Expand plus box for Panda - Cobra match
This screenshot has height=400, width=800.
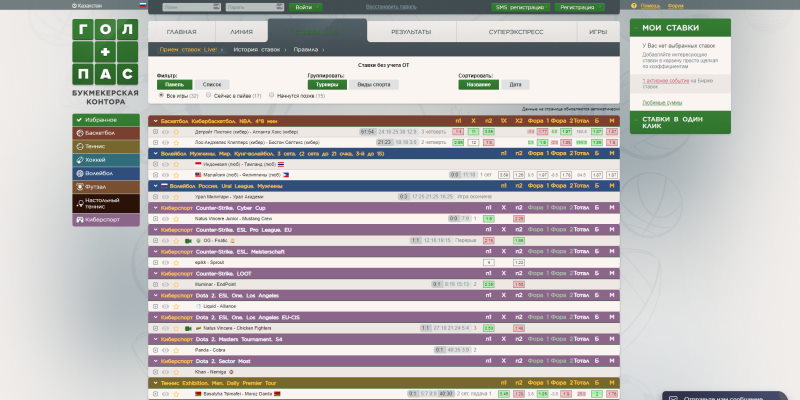tap(156, 351)
